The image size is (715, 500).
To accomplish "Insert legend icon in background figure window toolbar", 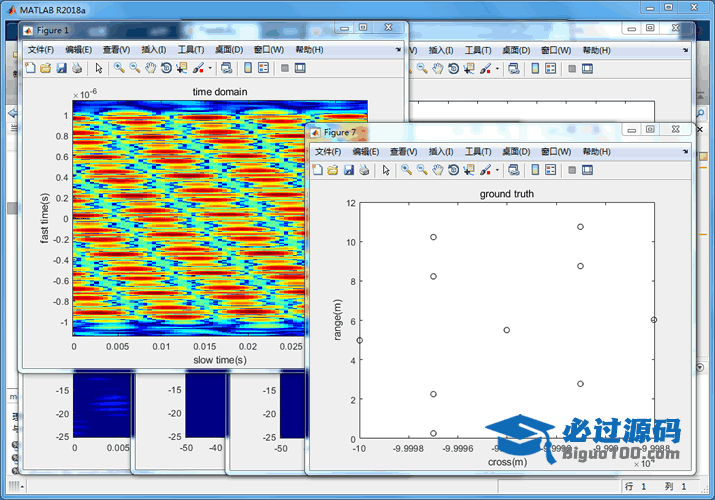I will pyautogui.click(x=551, y=69).
